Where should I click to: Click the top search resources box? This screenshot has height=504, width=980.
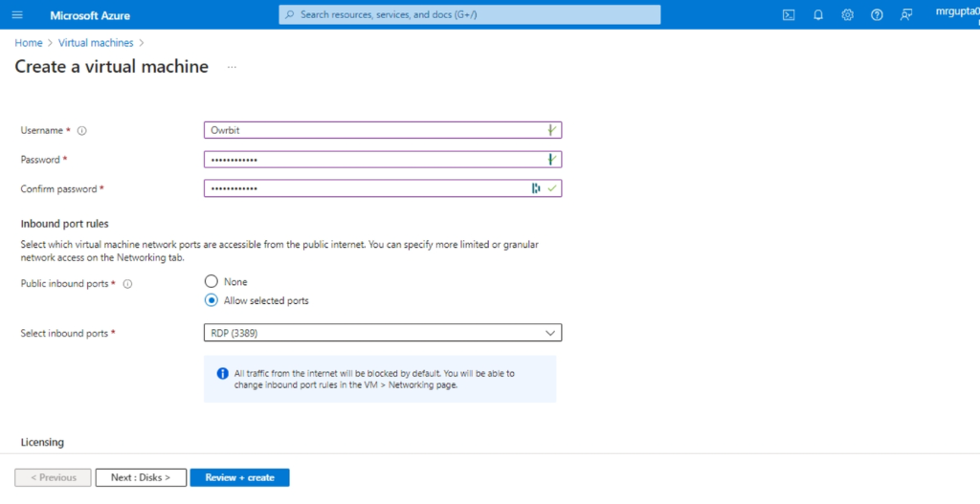469,15
